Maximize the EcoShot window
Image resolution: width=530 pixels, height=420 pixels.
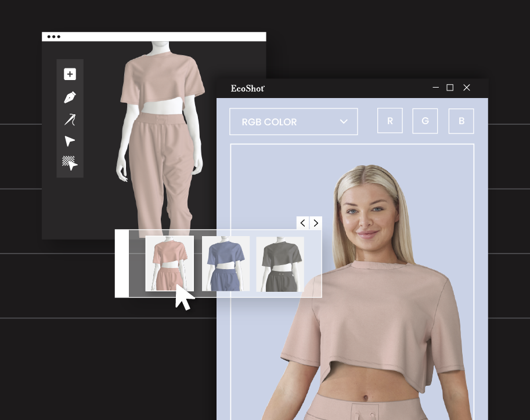(450, 88)
